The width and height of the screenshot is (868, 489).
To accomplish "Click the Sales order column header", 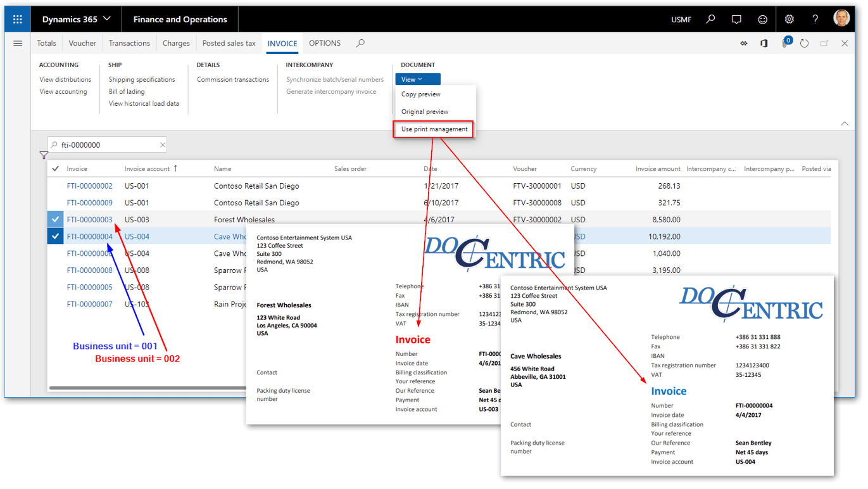I will coord(350,168).
